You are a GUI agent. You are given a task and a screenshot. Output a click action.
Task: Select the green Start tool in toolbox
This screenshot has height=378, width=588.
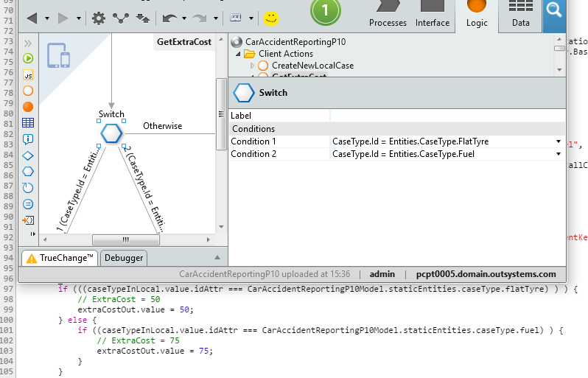pyautogui.click(x=28, y=58)
